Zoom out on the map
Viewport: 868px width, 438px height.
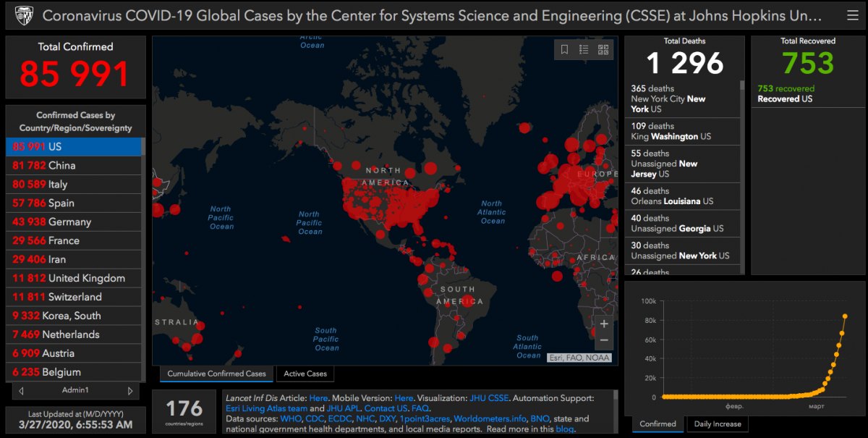tap(604, 340)
